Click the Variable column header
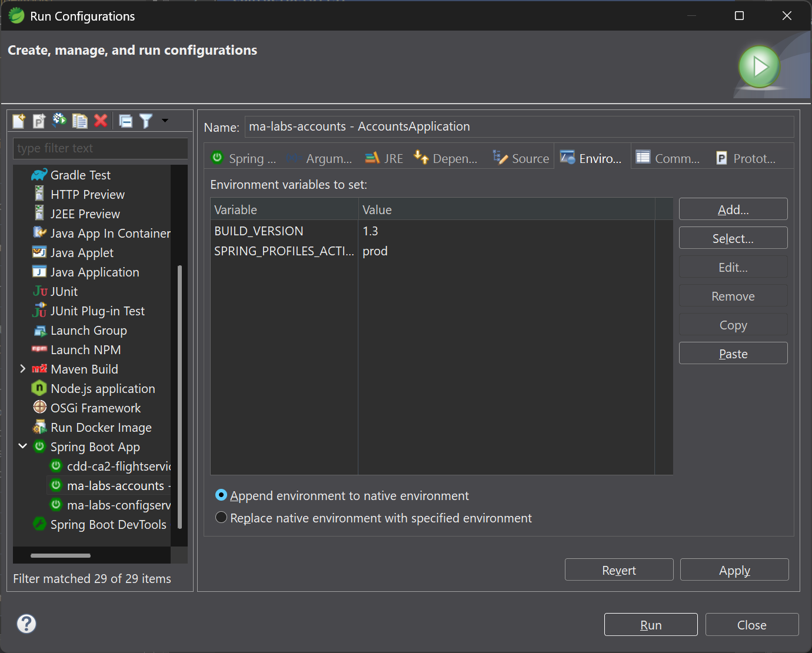 tap(285, 209)
